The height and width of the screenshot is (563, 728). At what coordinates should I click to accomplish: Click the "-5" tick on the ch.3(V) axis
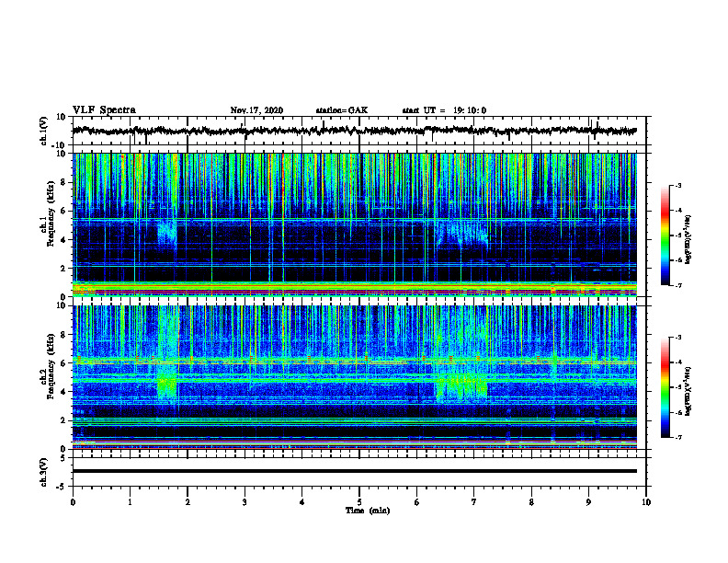click(x=63, y=487)
